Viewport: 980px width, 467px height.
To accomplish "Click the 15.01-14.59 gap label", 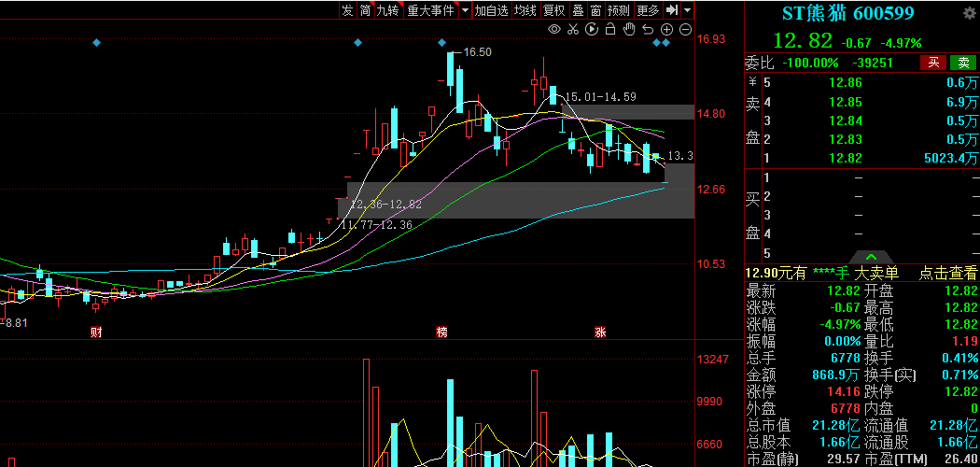I will [601, 97].
